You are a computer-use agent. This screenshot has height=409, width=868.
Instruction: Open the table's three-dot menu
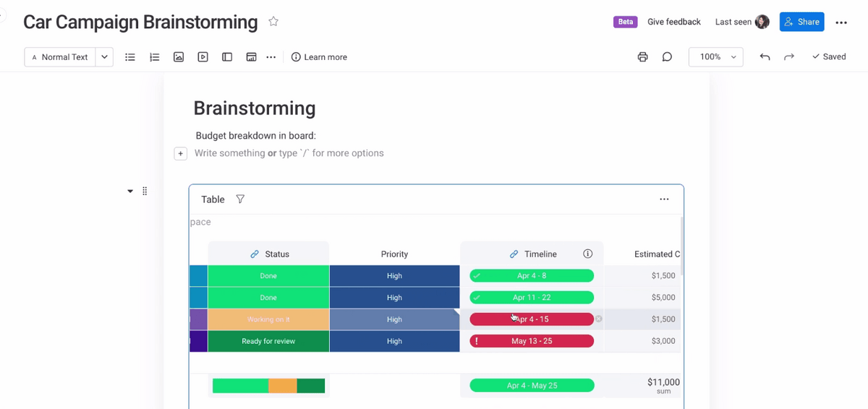(664, 199)
